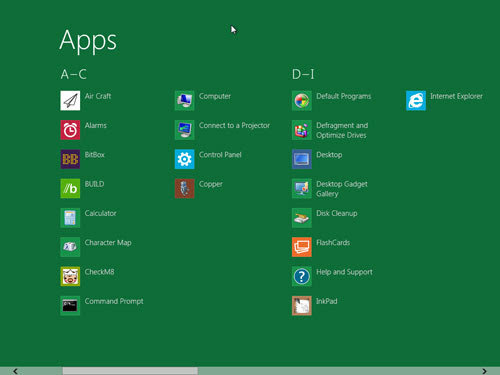500x375 pixels.
Task: Open the Control Panel gear icon
Action: (184, 159)
